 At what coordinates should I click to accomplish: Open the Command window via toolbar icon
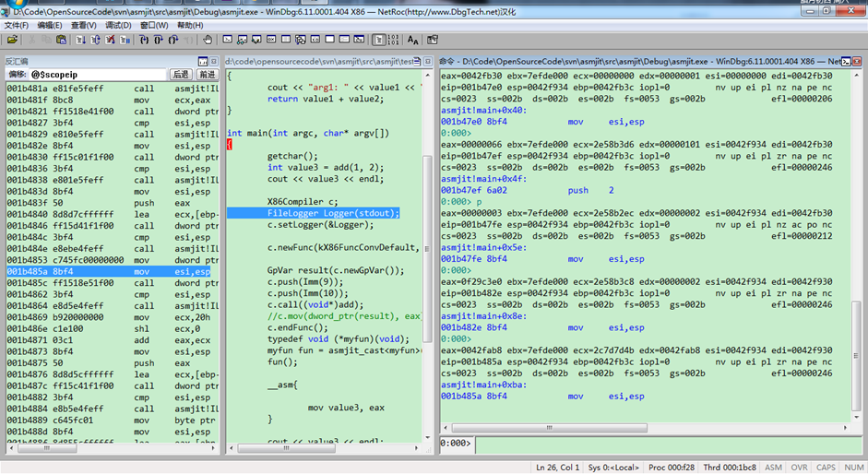pos(228,40)
